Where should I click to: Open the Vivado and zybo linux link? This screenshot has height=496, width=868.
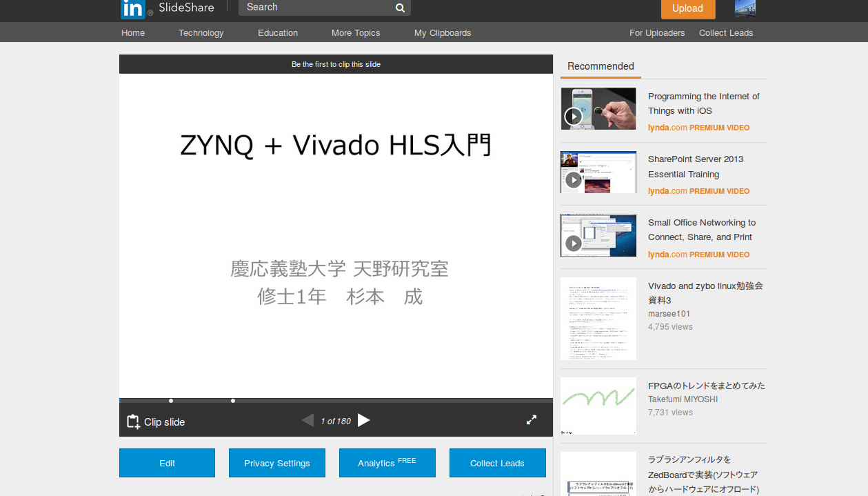pos(705,292)
